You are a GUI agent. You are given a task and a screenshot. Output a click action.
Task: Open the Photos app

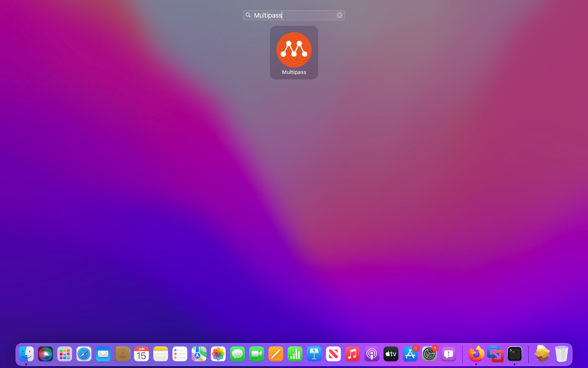[x=218, y=354]
